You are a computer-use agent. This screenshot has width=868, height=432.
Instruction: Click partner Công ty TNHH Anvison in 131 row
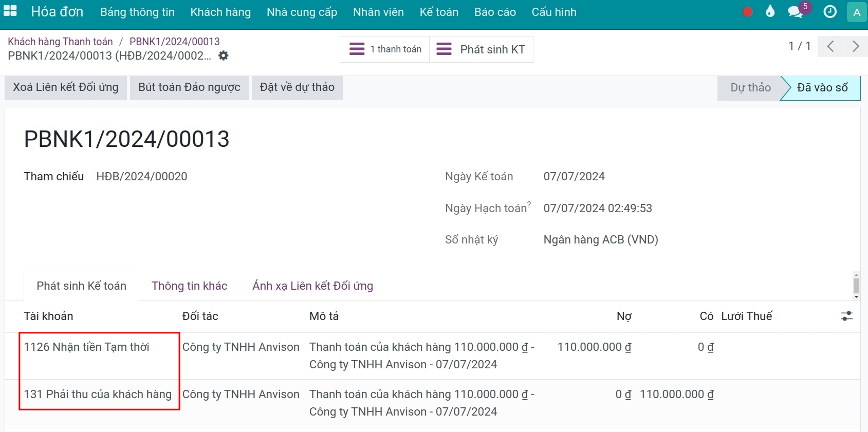click(241, 395)
